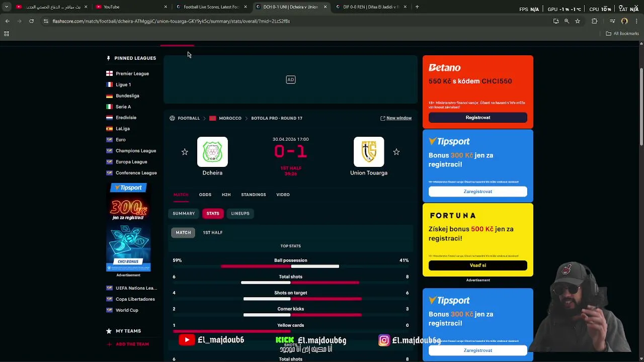Click the browser forward arrow

coord(20,21)
